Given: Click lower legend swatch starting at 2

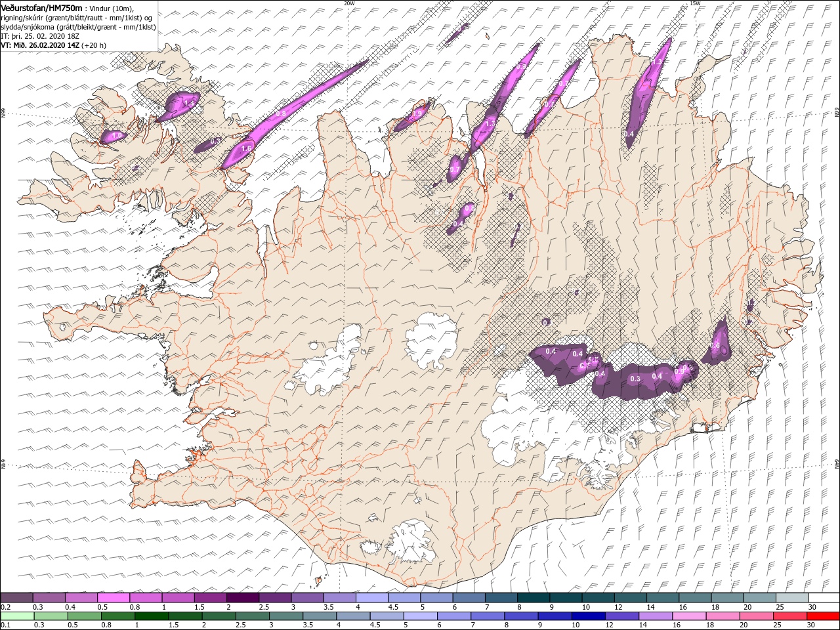Looking at the screenshot, I should 219,616.
